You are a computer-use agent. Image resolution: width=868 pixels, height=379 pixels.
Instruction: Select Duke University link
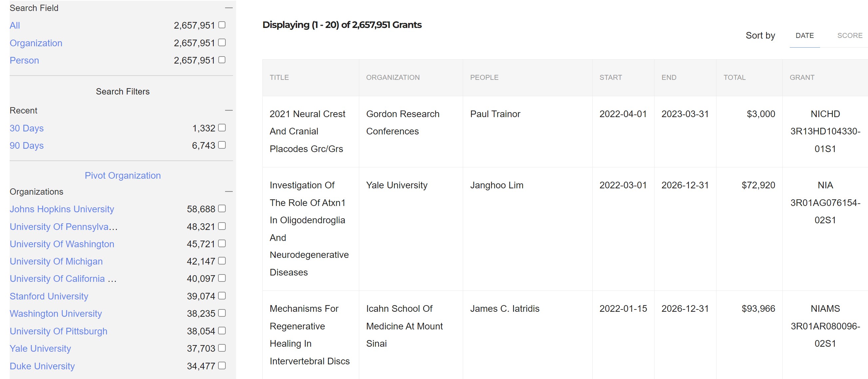[x=43, y=366]
